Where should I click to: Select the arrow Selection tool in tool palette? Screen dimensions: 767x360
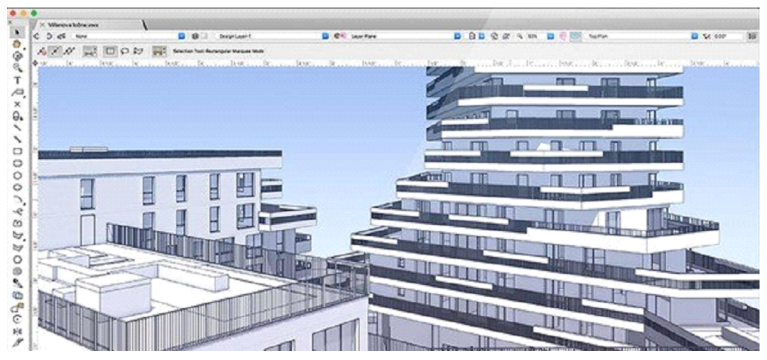pos(18,32)
